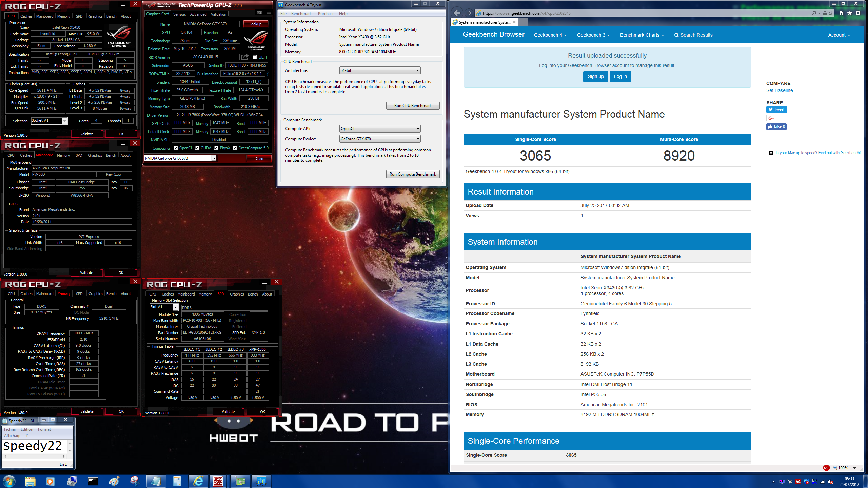This screenshot has width=868, height=488.
Task: Click the GPU-Z Close button
Action: coord(259,158)
